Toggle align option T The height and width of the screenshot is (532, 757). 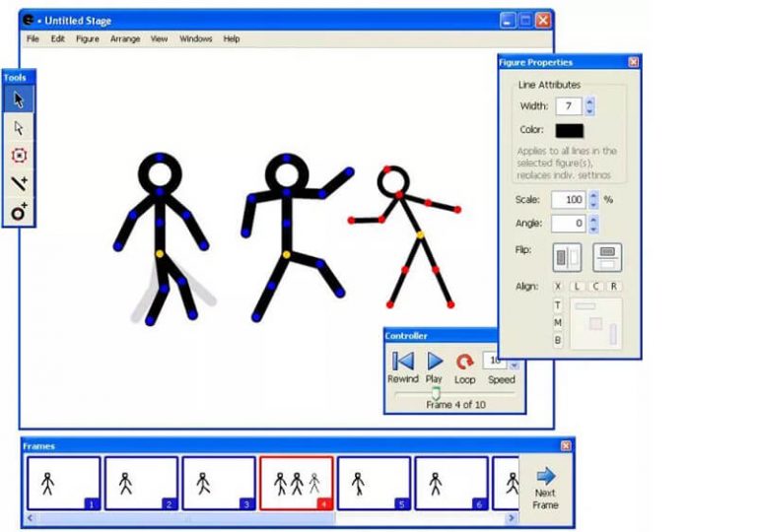[558, 305]
